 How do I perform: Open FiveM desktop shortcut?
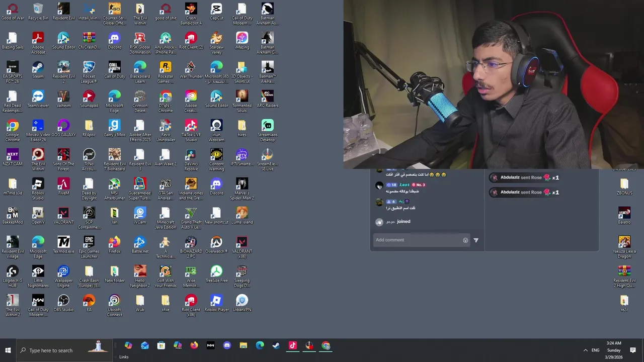tap(63, 187)
